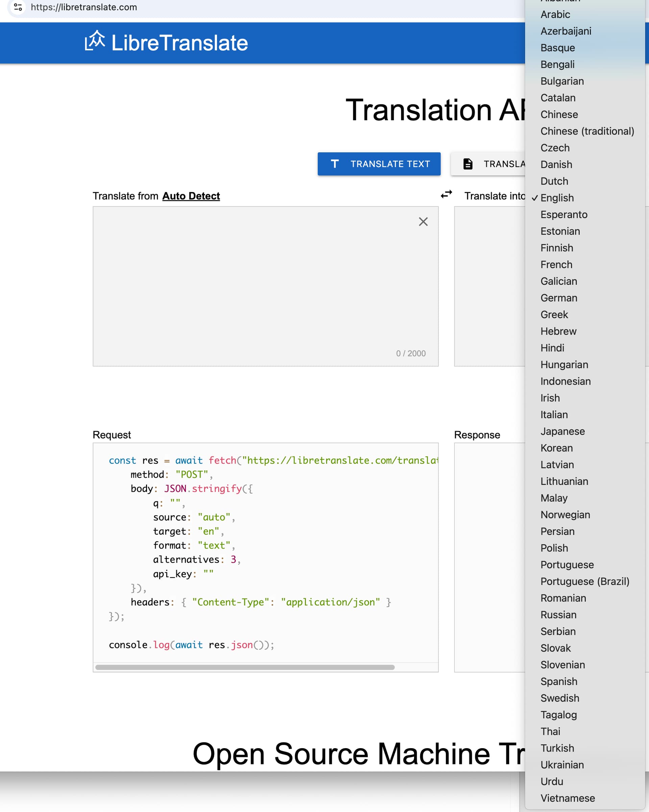Screen dimensions: 649x812
Task: Click the LibreTranslate title link
Action: (x=179, y=43)
